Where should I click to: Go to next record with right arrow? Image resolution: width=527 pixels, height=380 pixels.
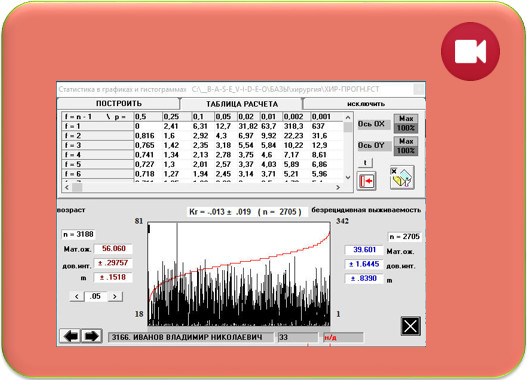(x=91, y=336)
